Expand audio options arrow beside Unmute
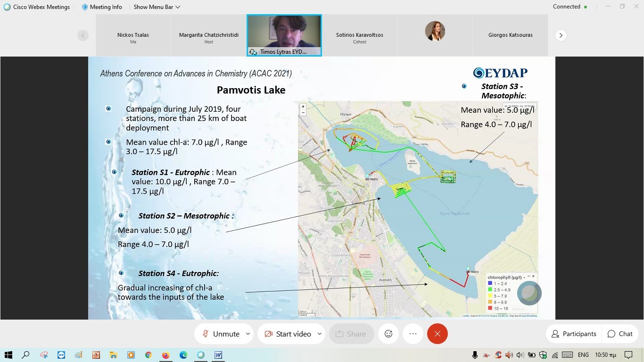The width and height of the screenshot is (644, 362). (248, 334)
